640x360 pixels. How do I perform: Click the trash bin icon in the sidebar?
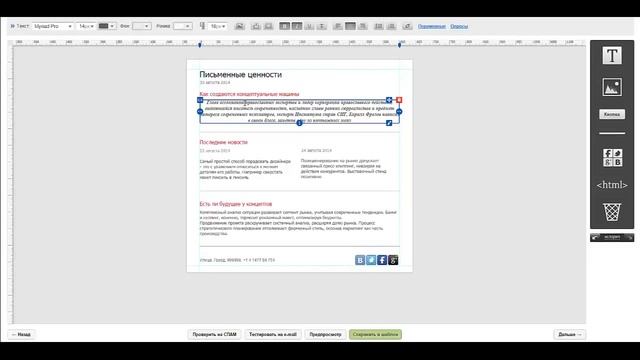612,212
